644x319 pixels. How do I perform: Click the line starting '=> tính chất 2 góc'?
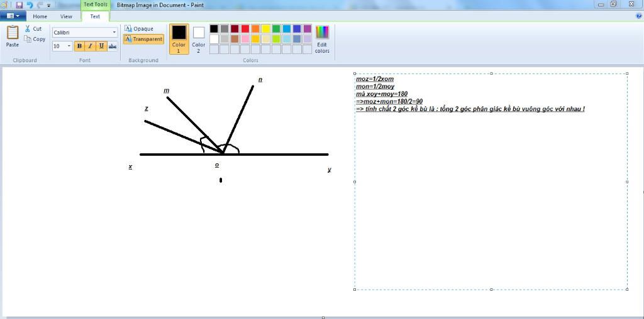pos(470,109)
